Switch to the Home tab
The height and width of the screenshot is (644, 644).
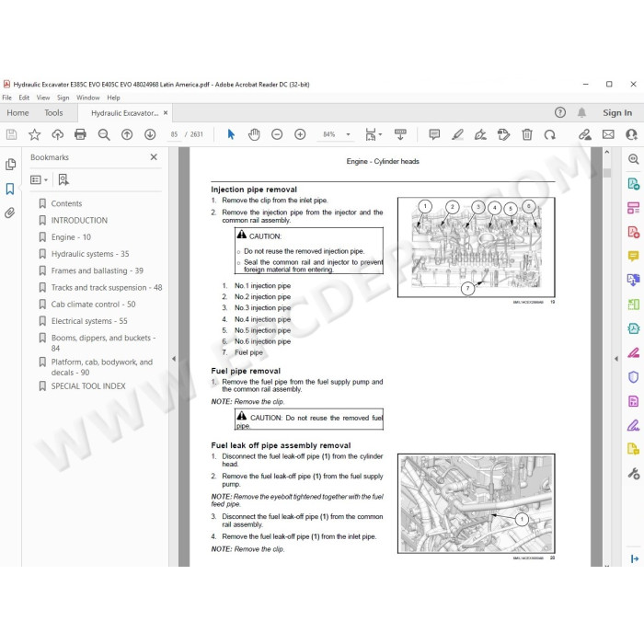pos(17,112)
